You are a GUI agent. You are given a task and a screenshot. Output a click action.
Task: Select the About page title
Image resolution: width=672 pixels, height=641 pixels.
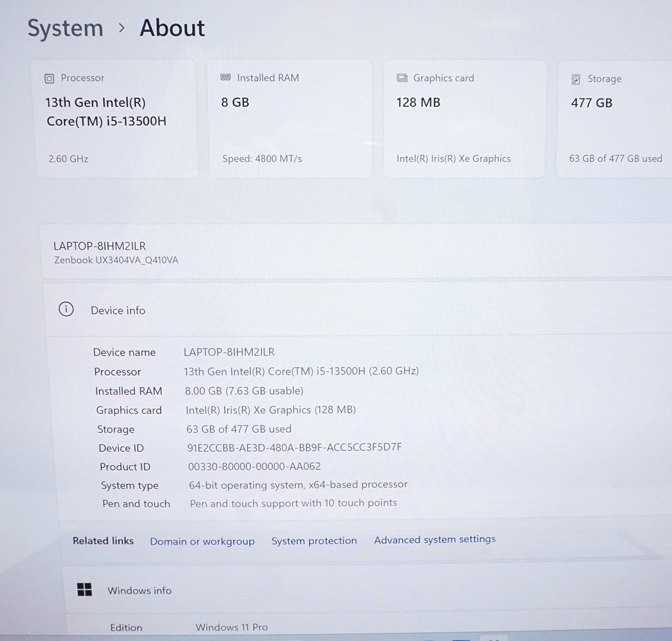coord(172,28)
